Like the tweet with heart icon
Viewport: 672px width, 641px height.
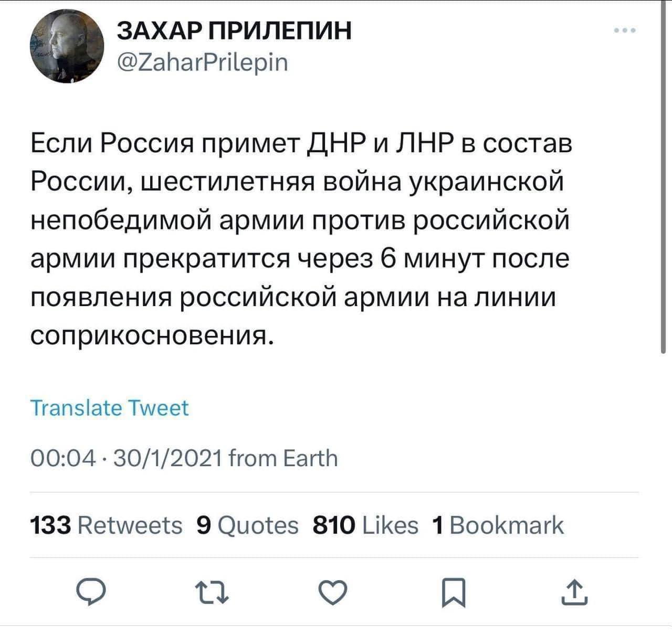(x=333, y=594)
